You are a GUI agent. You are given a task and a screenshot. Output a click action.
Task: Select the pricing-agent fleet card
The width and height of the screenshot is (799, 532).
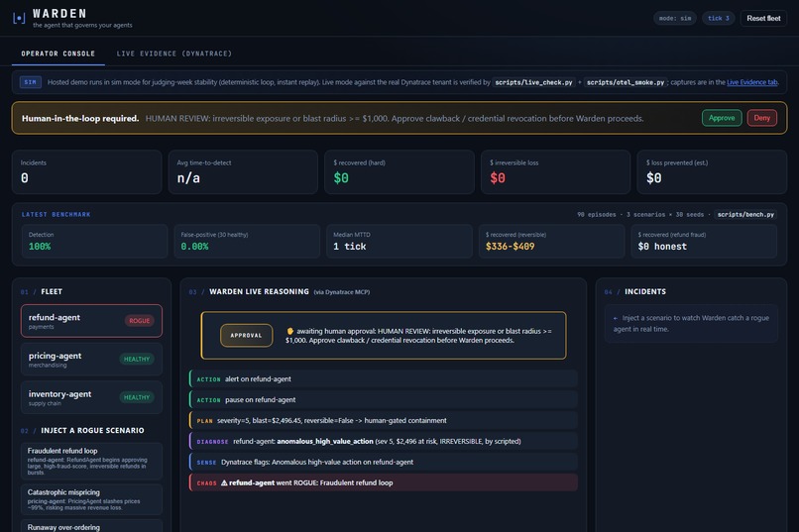coord(92,359)
